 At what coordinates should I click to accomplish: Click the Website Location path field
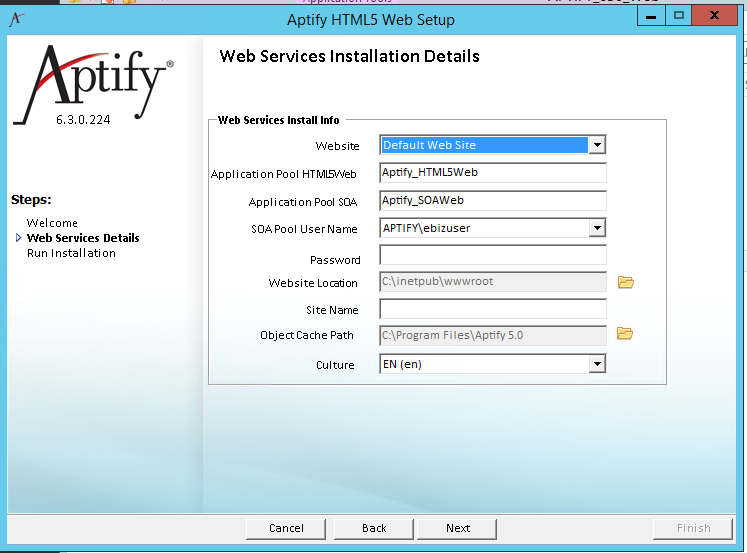pyautogui.click(x=493, y=282)
